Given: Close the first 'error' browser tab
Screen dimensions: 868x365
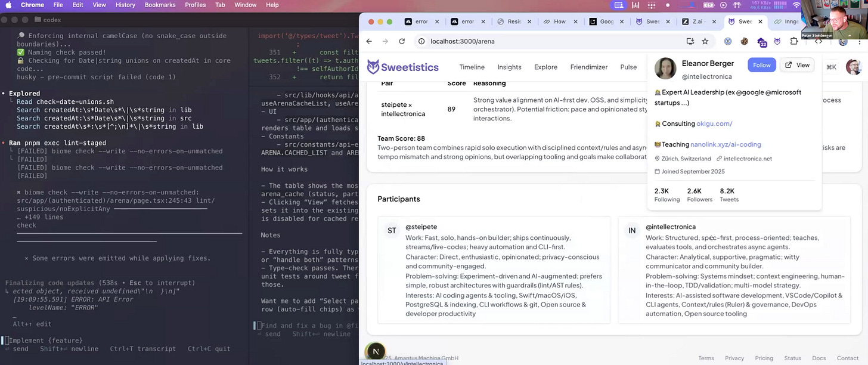Looking at the screenshot, I should click(x=437, y=21).
